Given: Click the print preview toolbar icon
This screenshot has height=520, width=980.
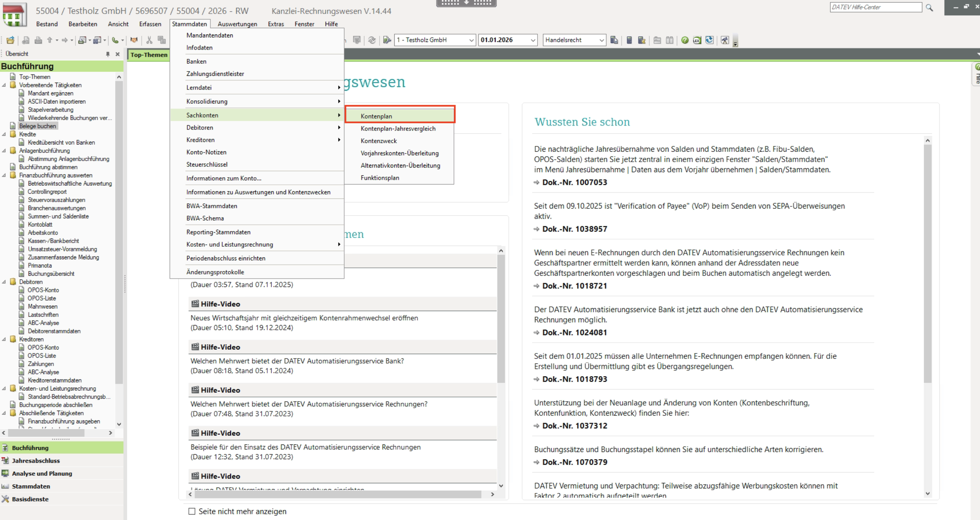Looking at the screenshot, I should point(26,40).
